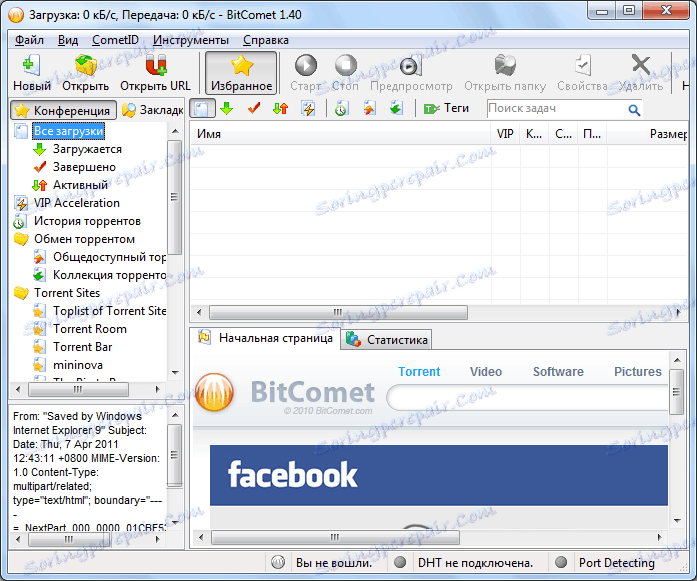Open the Инструменты menu
Screen dimensions: 697x581
pos(191,40)
